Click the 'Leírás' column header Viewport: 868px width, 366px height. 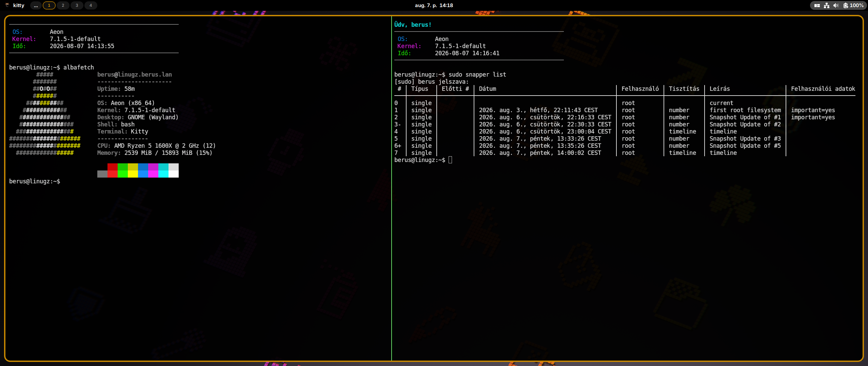[720, 89]
